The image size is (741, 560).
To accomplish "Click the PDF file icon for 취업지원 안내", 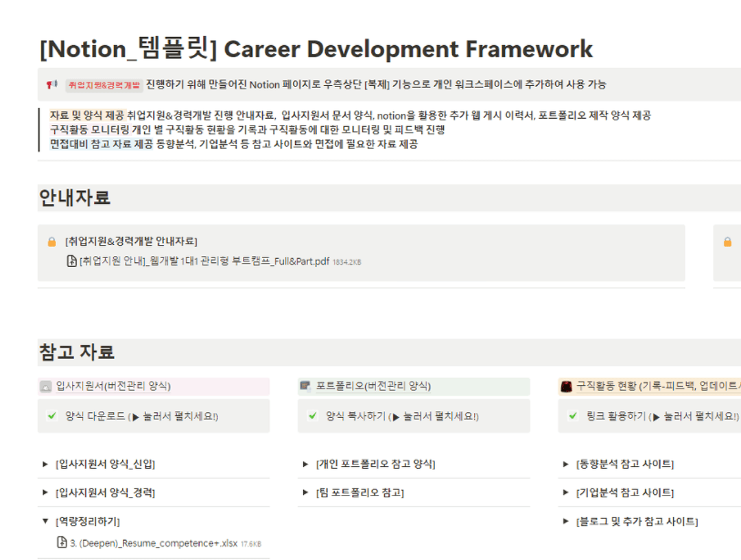I will (x=72, y=261).
